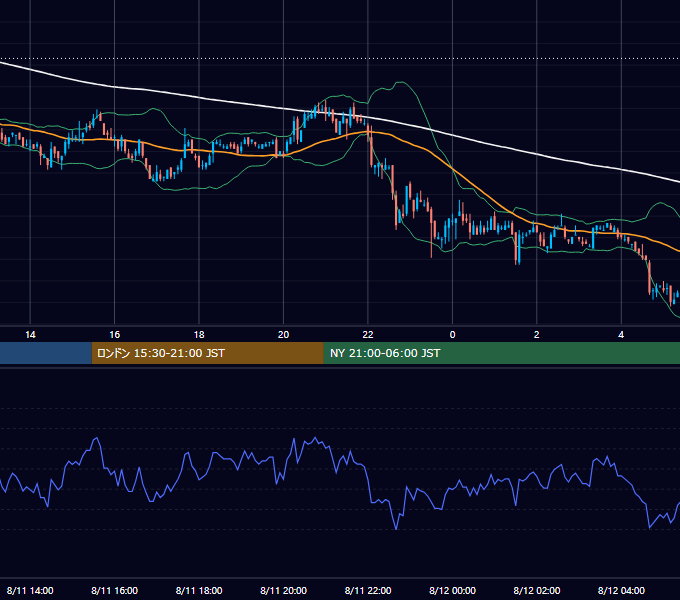The image size is (680, 600).
Task: Click the 22 hour label on the price chart axis
Action: pos(368,335)
